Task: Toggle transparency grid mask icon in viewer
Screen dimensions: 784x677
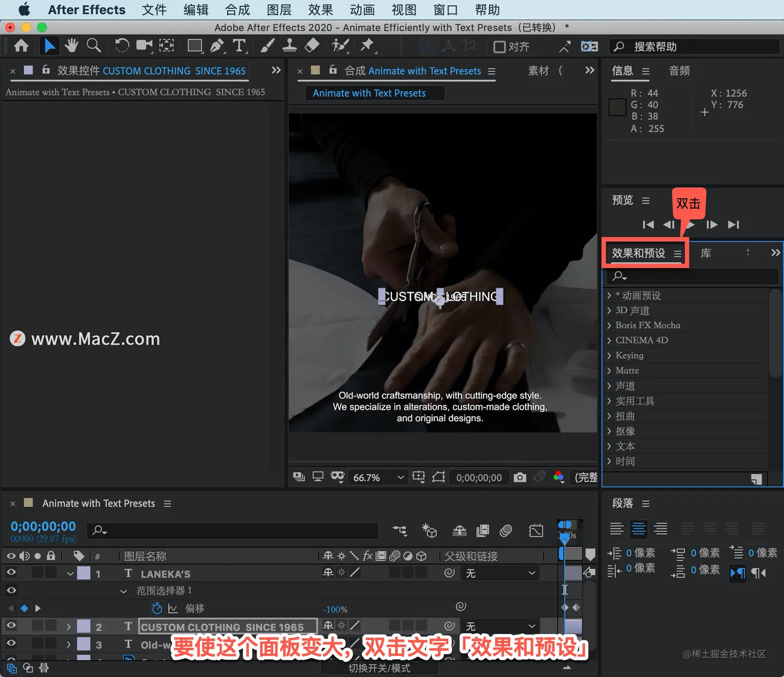Action: click(x=338, y=477)
